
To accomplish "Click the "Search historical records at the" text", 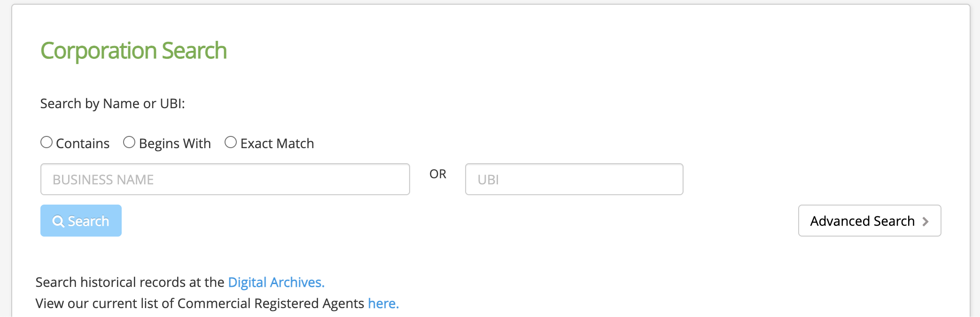I will coord(130,282).
